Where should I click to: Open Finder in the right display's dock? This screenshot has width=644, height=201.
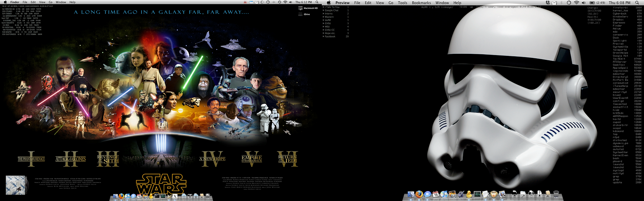[411, 194]
